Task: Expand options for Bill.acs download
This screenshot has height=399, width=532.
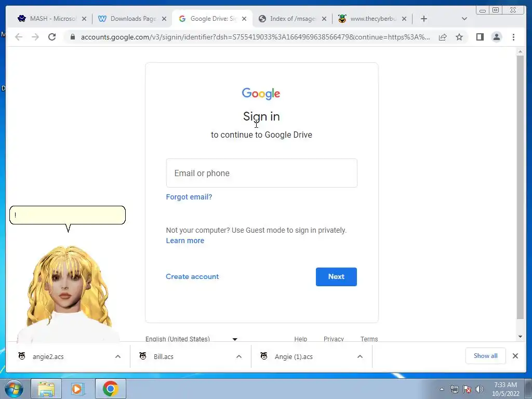Action: click(x=239, y=356)
